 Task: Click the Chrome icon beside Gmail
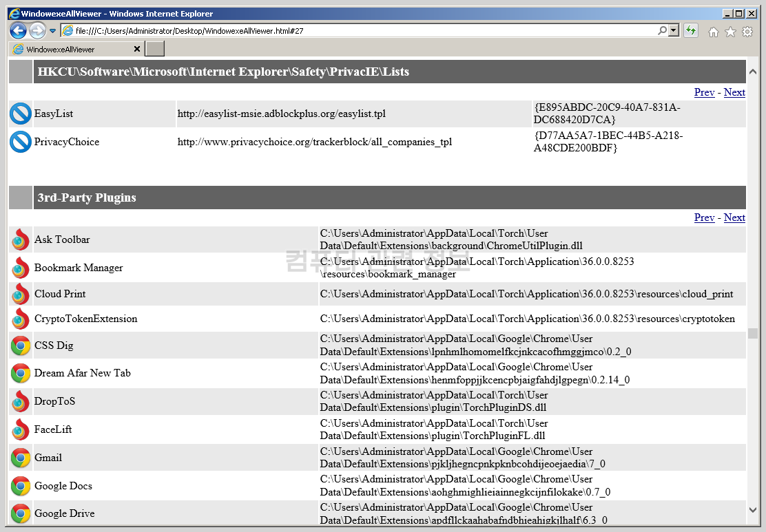click(21, 458)
